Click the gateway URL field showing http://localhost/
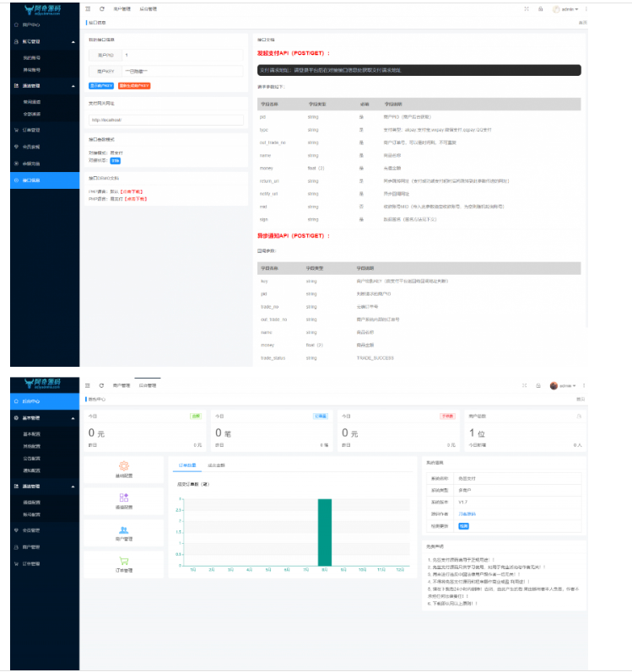 tap(166, 120)
